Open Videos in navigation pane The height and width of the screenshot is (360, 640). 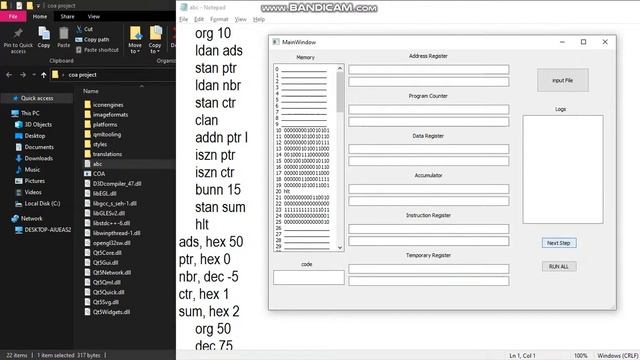(x=33, y=192)
